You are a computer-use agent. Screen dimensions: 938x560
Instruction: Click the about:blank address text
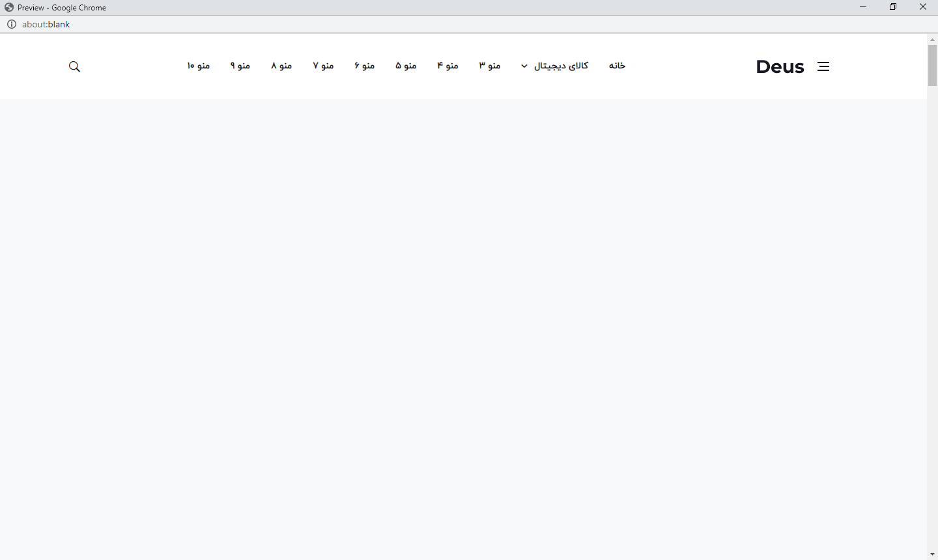click(x=46, y=24)
